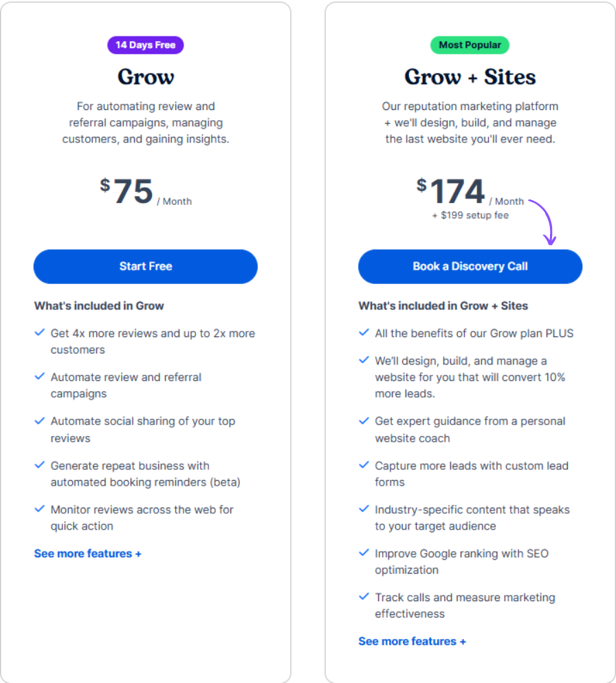Screen dimensions: 616x683
Task: Click the checkmark beside 'Track calls' feature
Action: click(364, 597)
